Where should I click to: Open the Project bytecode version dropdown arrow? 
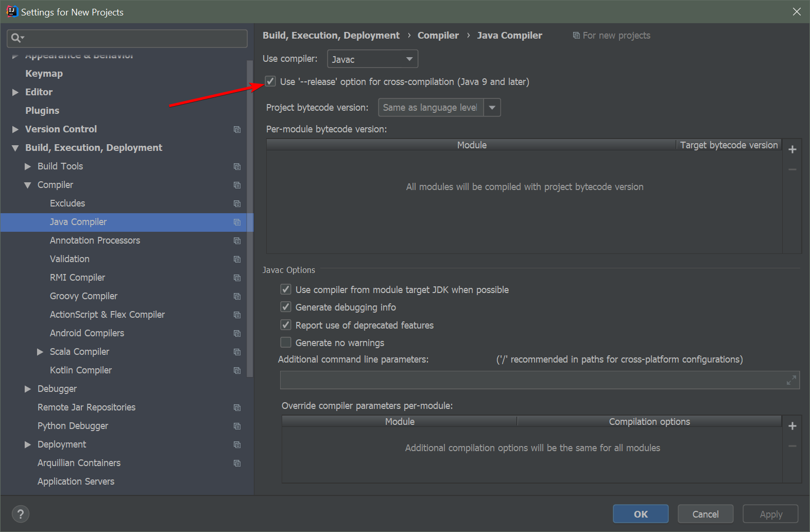click(492, 108)
